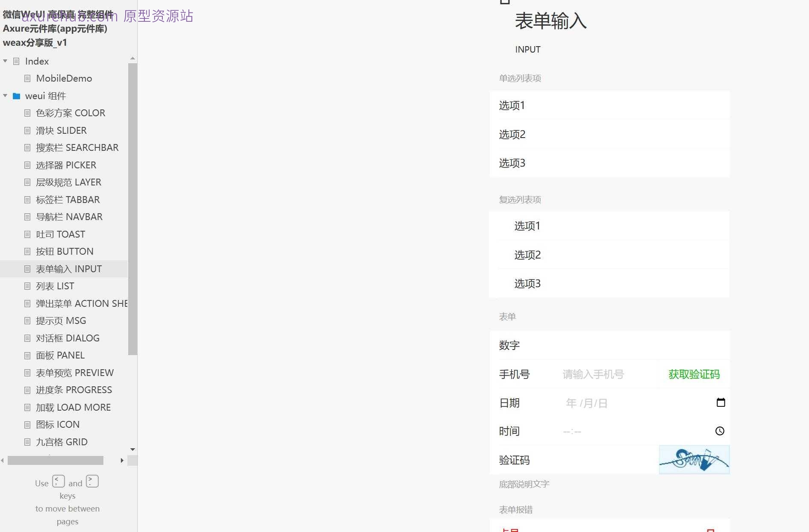The width and height of the screenshot is (809, 532).
Task: Open time picker via the clock icon
Action: (720, 431)
